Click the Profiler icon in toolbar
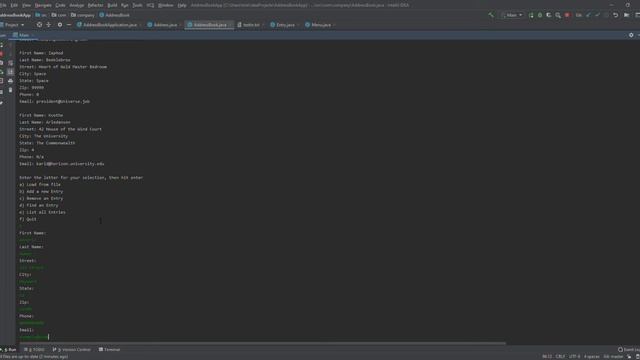This screenshot has width=640, height=360. (x=558, y=15)
